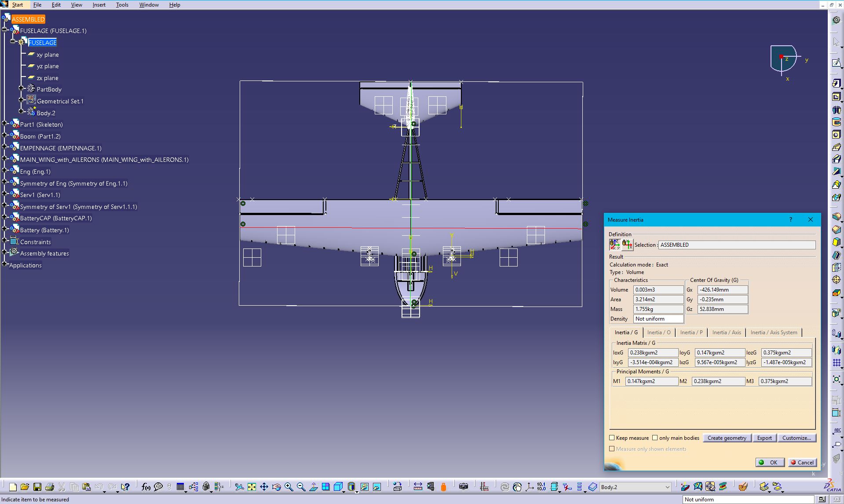Click the Zoom In magnifier icon
The height and width of the screenshot is (504, 844).
[289, 486]
